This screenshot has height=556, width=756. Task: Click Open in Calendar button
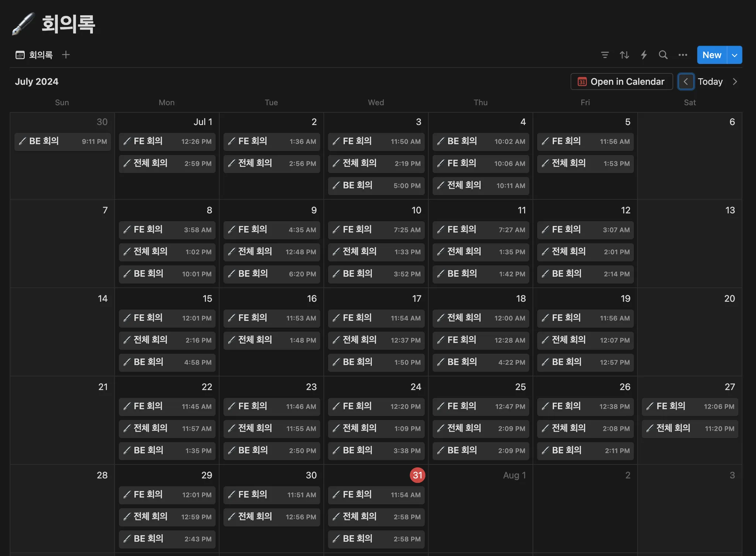coord(622,82)
